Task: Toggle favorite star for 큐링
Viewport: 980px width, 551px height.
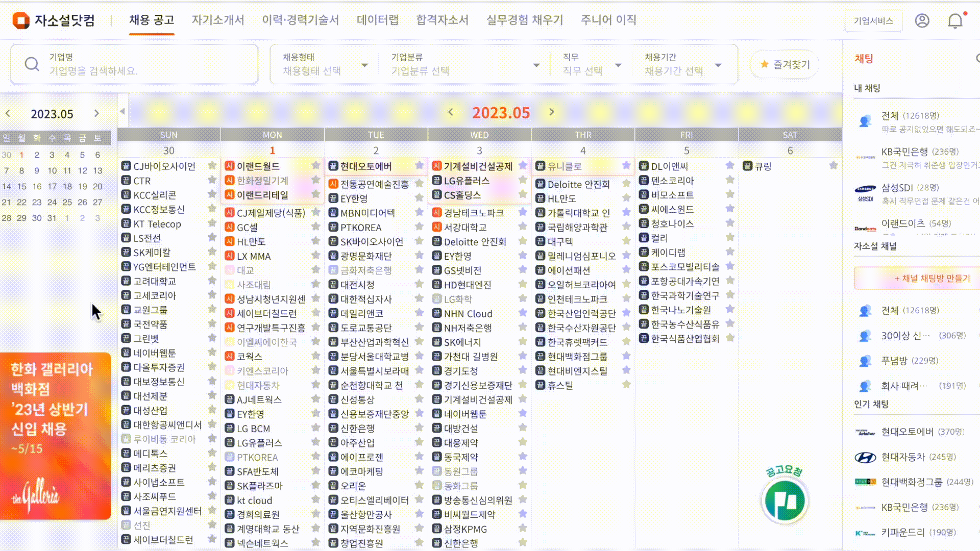Action: [834, 165]
